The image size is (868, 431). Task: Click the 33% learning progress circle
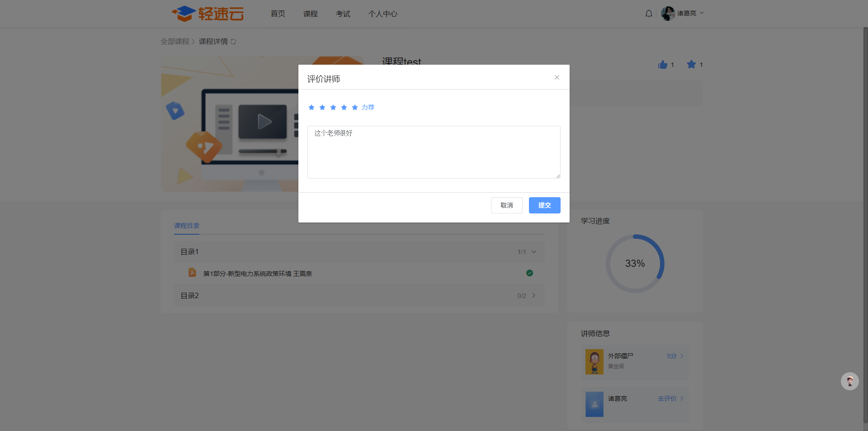[635, 263]
